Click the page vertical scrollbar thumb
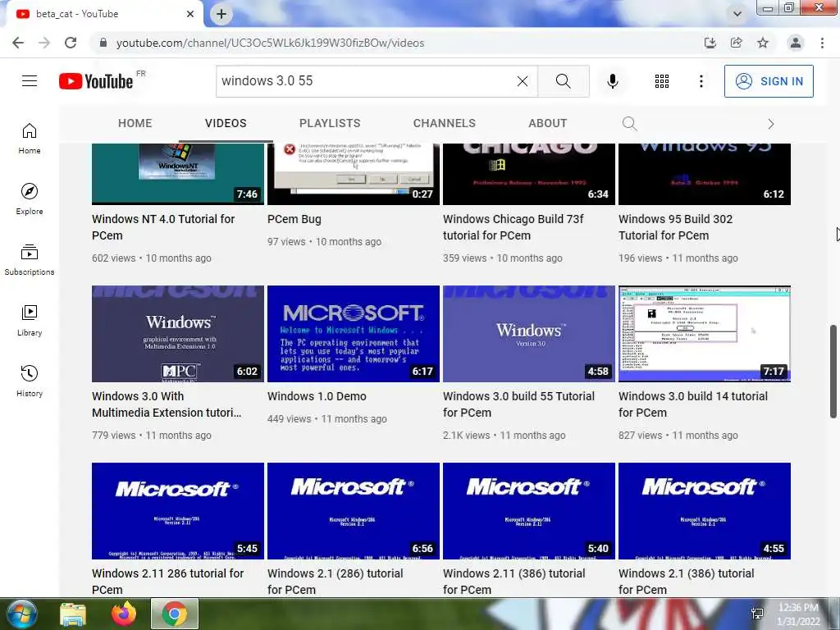 tap(833, 372)
